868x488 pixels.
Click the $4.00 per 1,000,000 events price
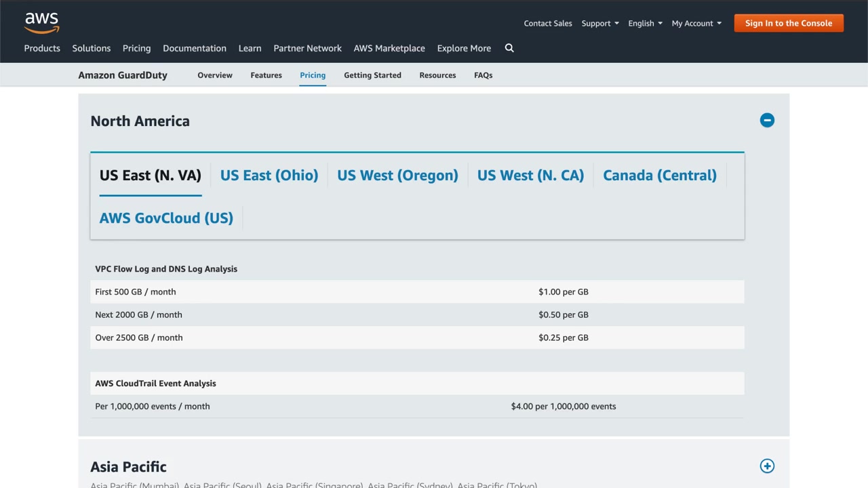(x=564, y=407)
